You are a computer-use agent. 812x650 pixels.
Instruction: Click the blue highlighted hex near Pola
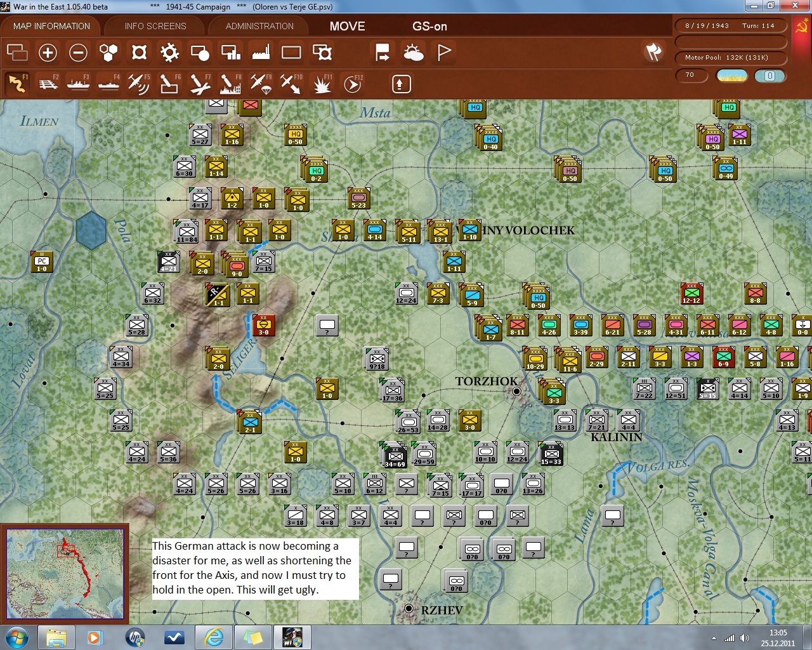point(91,230)
